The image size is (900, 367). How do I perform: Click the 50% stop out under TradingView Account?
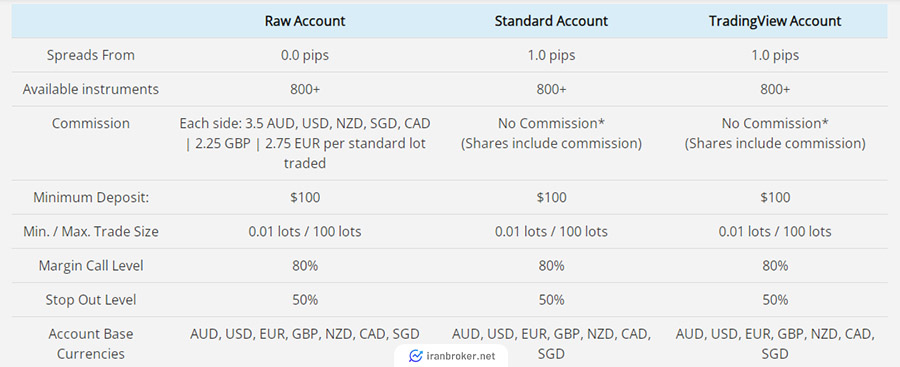(775, 300)
